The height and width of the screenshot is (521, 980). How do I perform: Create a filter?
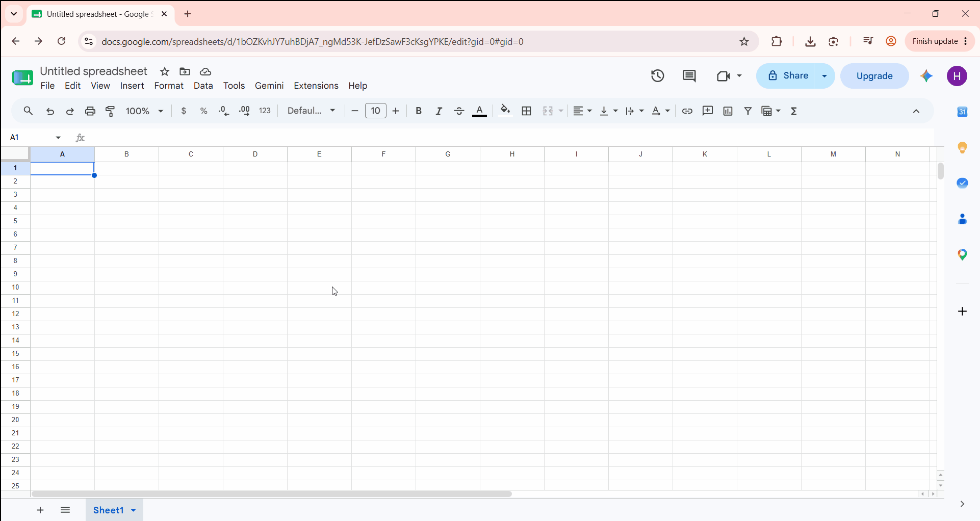coord(748,111)
